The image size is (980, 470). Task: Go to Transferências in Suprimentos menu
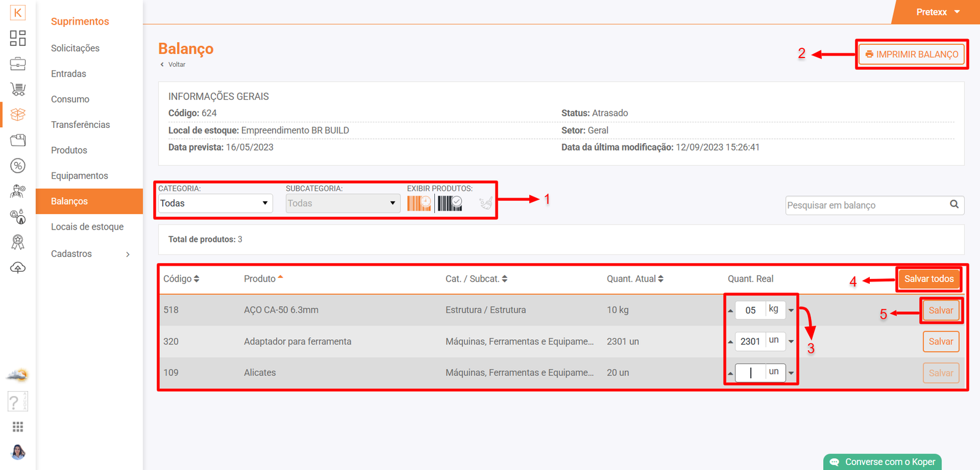tap(80, 125)
